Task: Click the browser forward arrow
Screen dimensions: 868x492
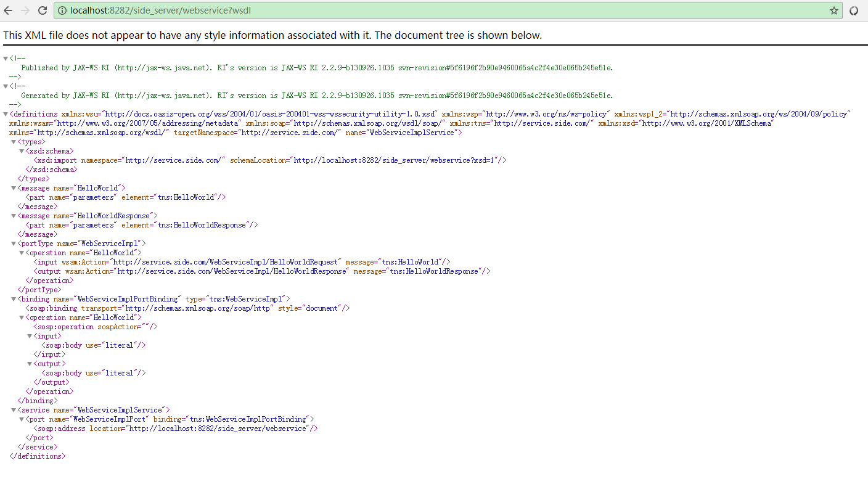Action: click(x=25, y=10)
